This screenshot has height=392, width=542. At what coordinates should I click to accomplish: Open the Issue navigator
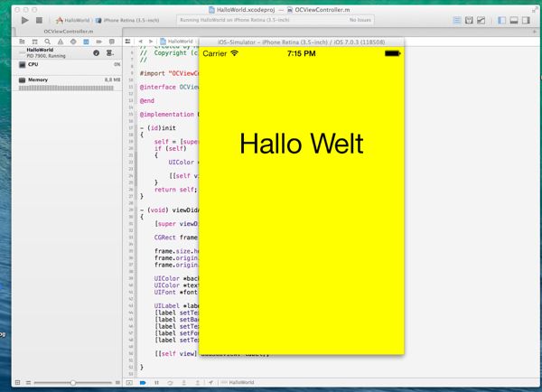tap(61, 42)
